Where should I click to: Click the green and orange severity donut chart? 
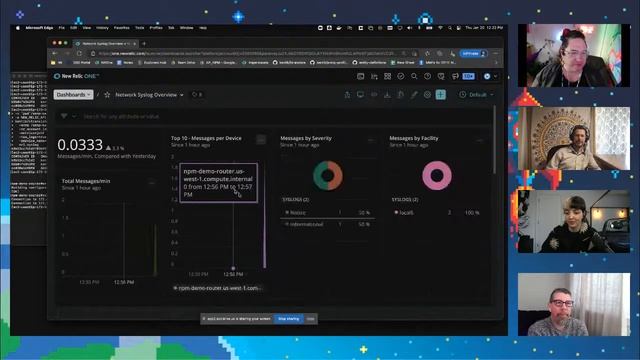click(x=328, y=176)
